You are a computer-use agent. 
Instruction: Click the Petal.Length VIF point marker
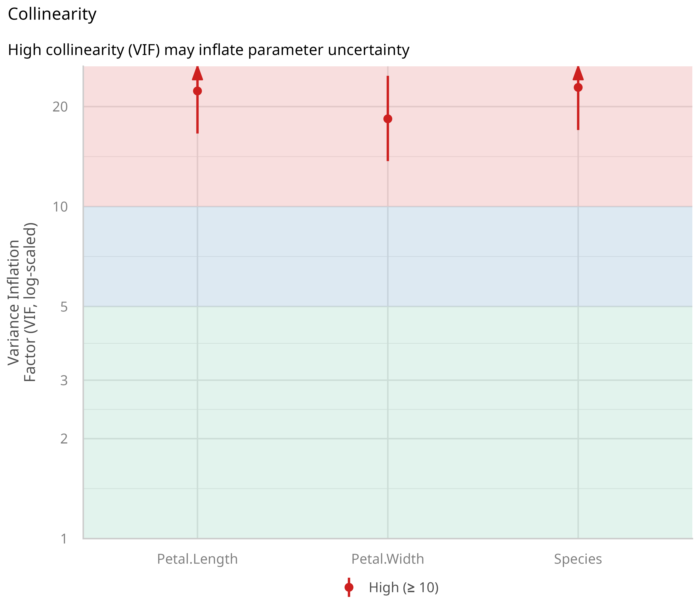pyautogui.click(x=197, y=91)
